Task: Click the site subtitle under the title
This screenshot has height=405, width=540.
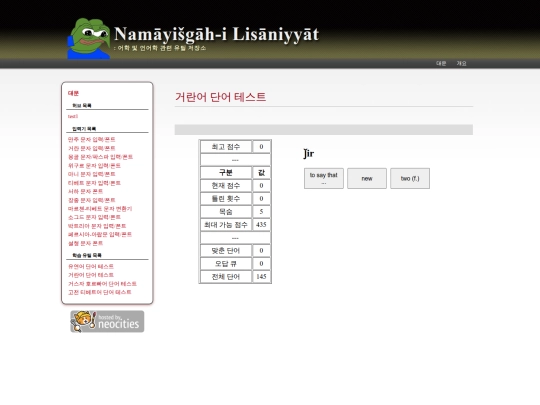Action: (x=160, y=48)
